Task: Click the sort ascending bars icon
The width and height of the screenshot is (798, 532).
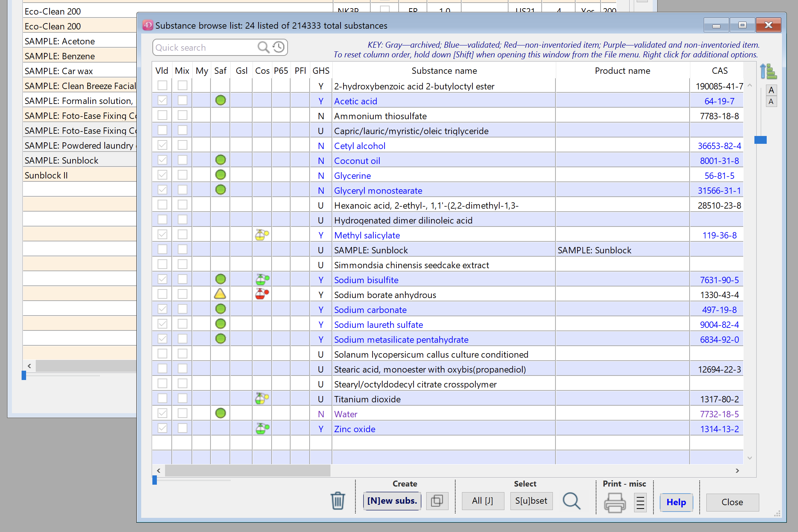Action: click(769, 71)
